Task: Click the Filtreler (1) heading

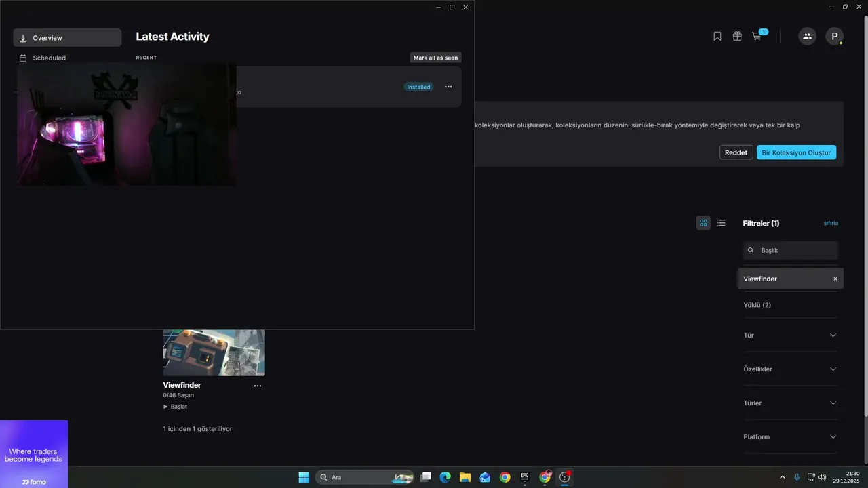Action: 761,223
